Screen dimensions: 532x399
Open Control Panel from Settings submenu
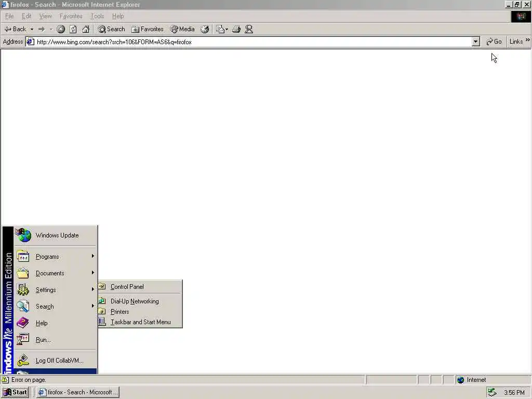click(140, 287)
